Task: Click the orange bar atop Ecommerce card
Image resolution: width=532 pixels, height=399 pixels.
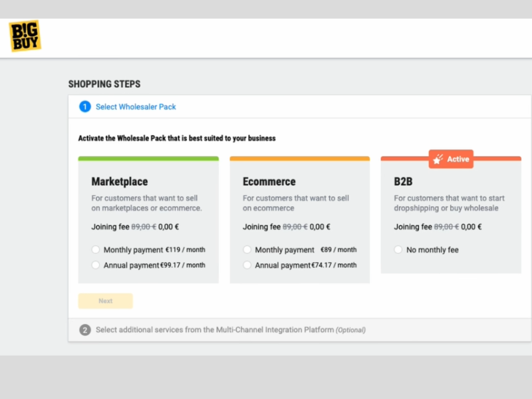Action: [300, 158]
